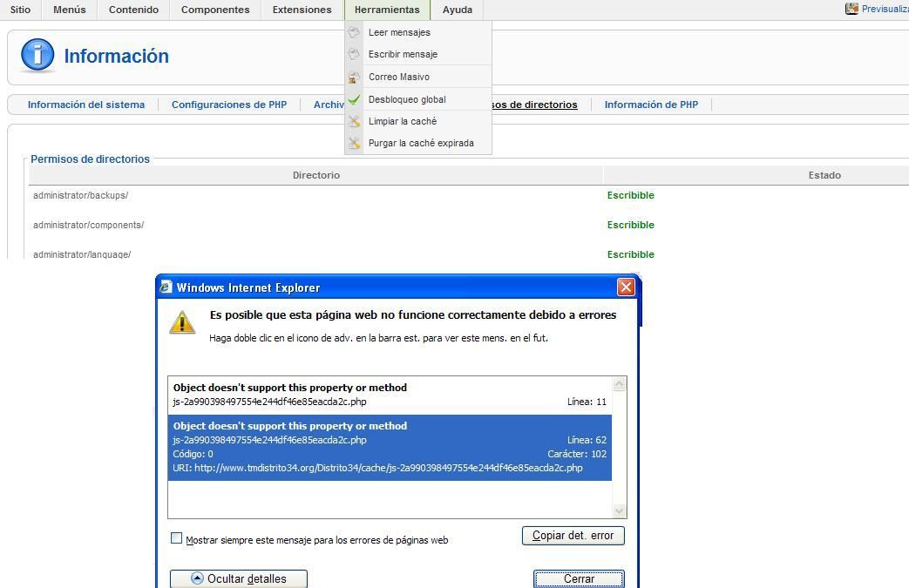Click the Permisos de directorios fieldset legend
The height and width of the screenshot is (588, 909).
click(x=90, y=159)
